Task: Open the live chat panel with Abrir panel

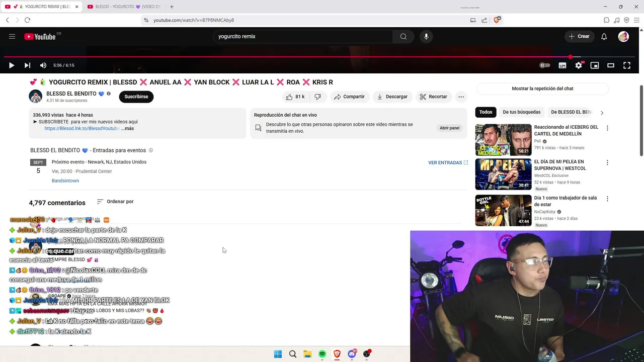Action: click(449, 128)
